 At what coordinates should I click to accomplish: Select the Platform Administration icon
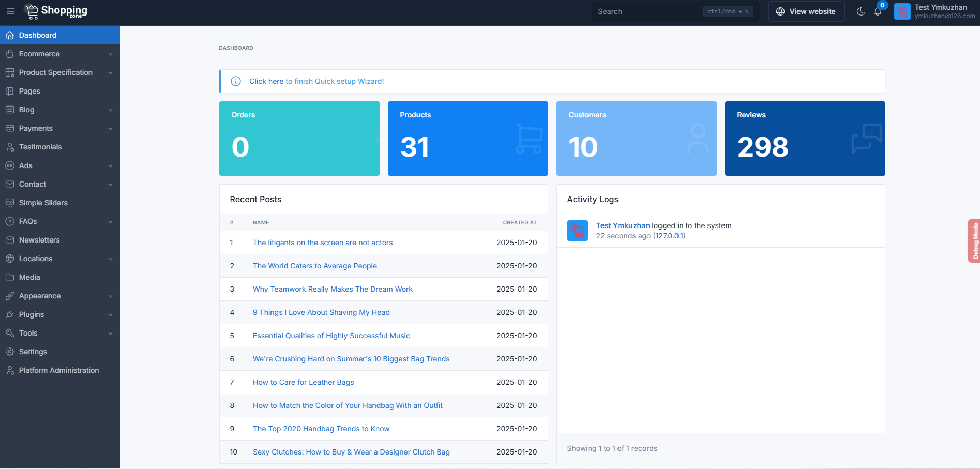click(10, 370)
